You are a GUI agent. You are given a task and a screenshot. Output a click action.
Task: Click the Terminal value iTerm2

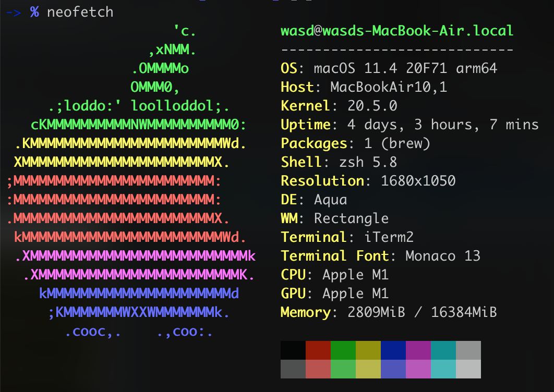tap(389, 237)
